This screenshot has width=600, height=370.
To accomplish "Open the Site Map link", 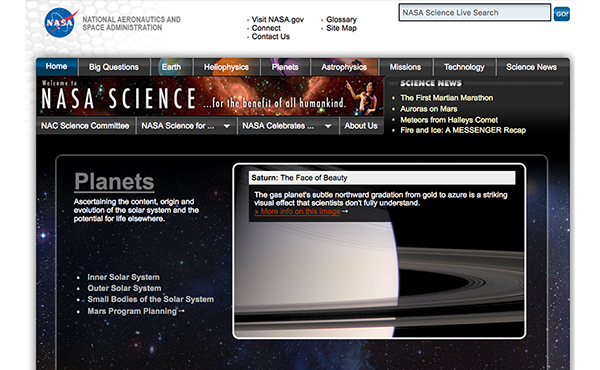I will tap(341, 28).
